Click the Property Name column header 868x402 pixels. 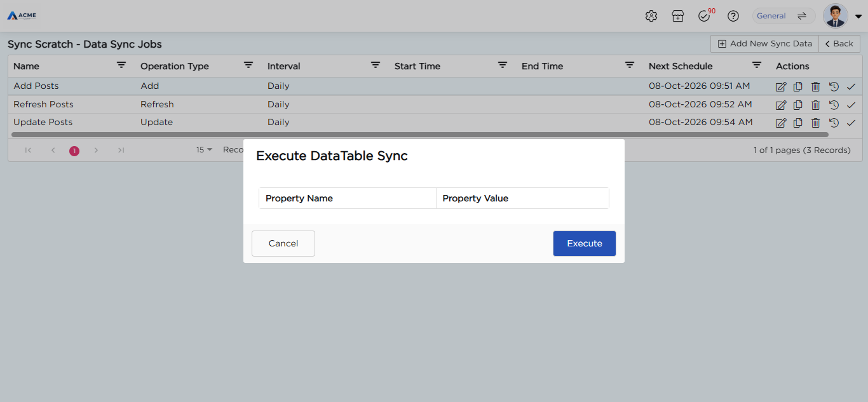click(348, 198)
